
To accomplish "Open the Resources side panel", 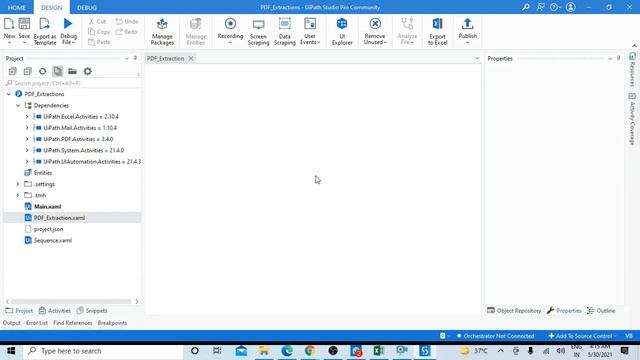I will point(632,69).
